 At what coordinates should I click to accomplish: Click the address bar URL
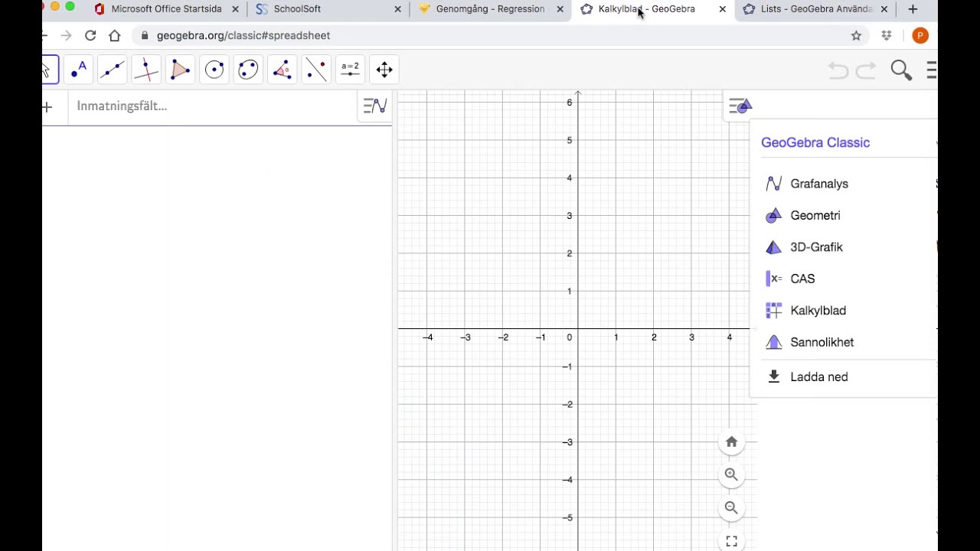click(x=243, y=35)
